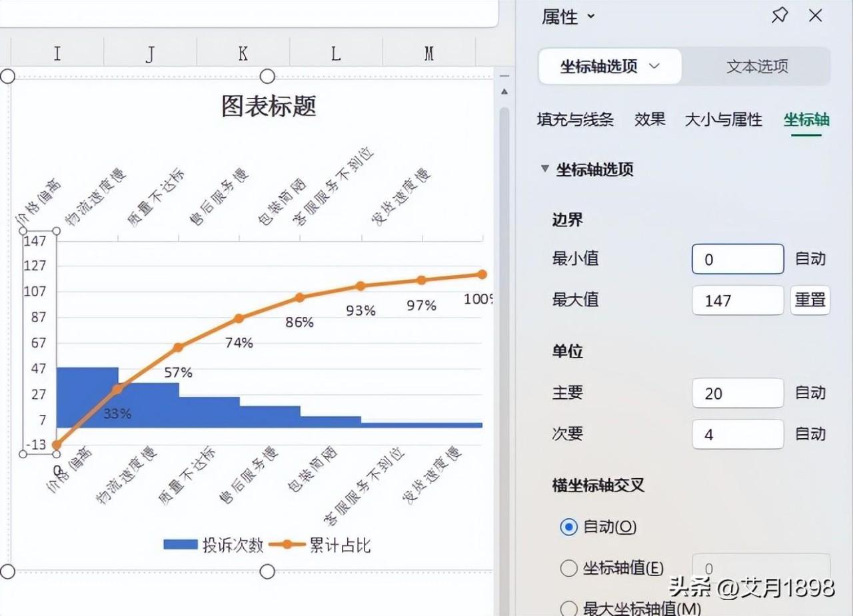Click the 最小值 input field
Viewport: 853px width, 616px height.
point(738,259)
